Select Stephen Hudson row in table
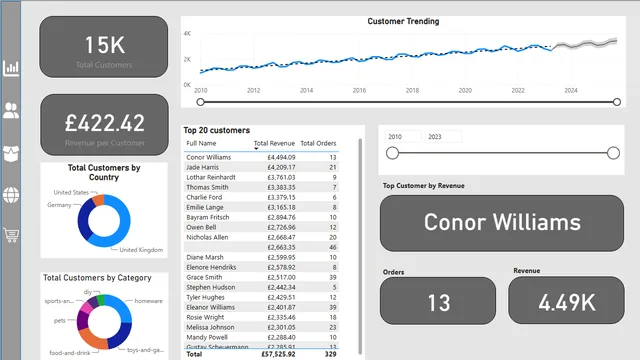640x360 pixels. (x=261, y=287)
